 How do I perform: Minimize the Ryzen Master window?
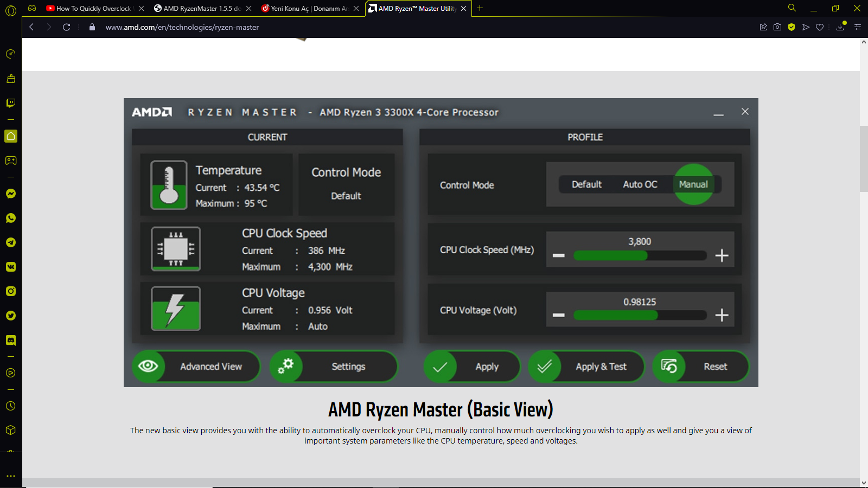718,114
